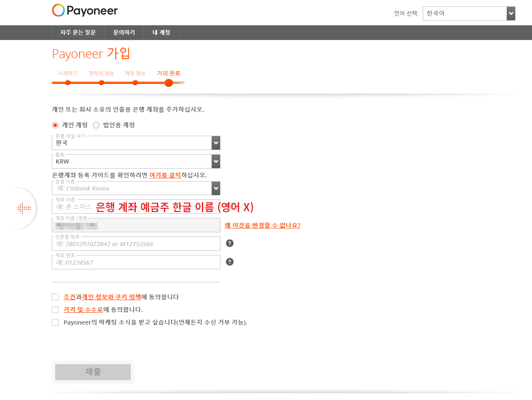532x400 pixels.
Task: Open the 은행 개설 국가 dropdown
Action: click(136, 143)
